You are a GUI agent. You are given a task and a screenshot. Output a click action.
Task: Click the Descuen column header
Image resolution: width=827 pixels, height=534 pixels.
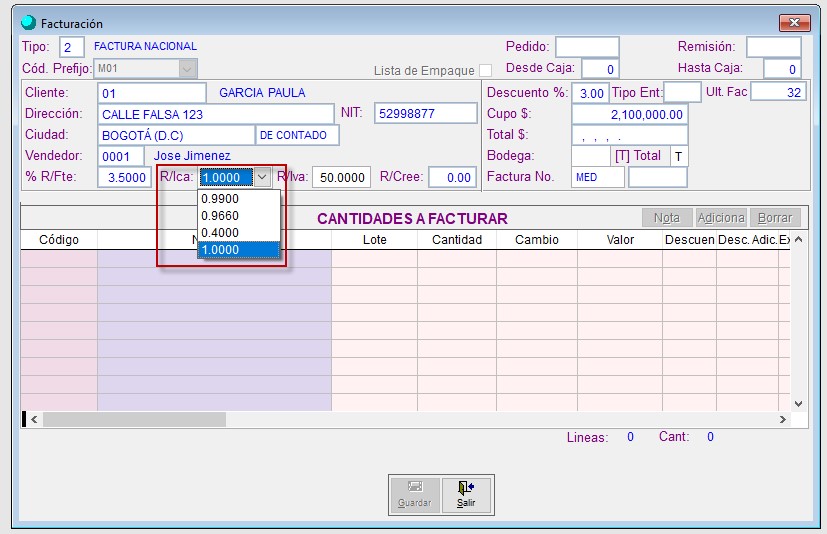click(689, 240)
